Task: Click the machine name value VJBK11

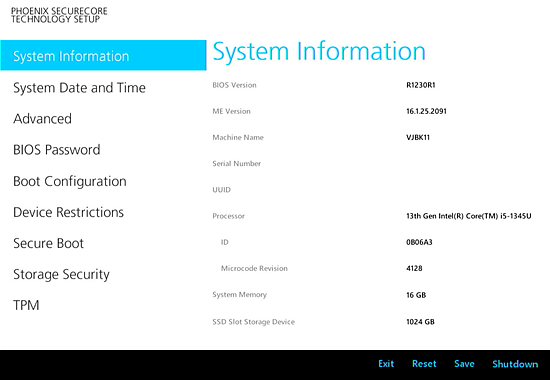Action: 418,137
